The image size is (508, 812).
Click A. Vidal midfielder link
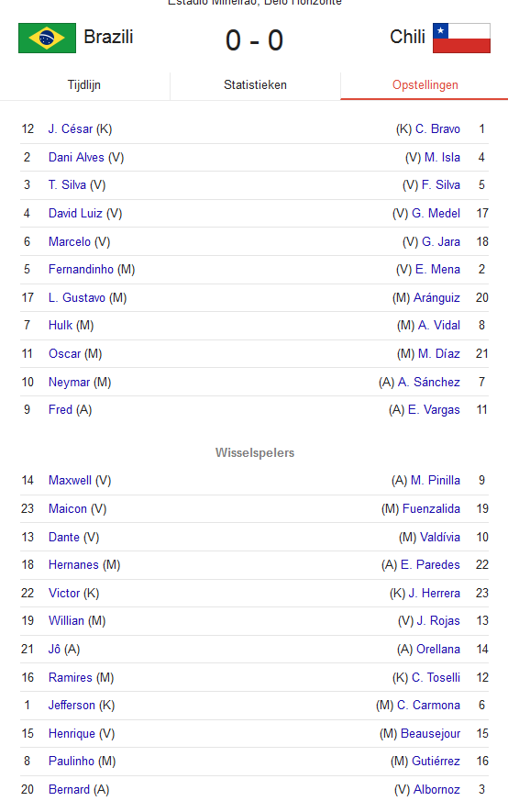click(x=439, y=325)
